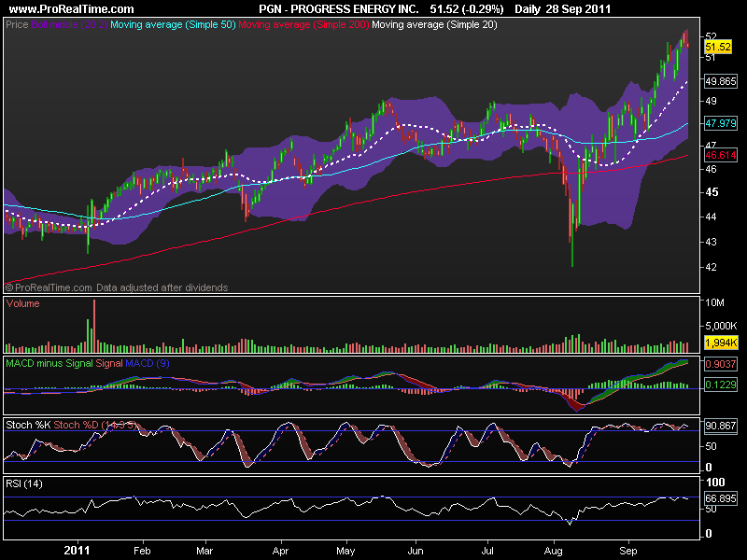Image resolution: width=747 pixels, height=560 pixels.
Task: Click the 66.895 RSI value label
Action: click(721, 498)
